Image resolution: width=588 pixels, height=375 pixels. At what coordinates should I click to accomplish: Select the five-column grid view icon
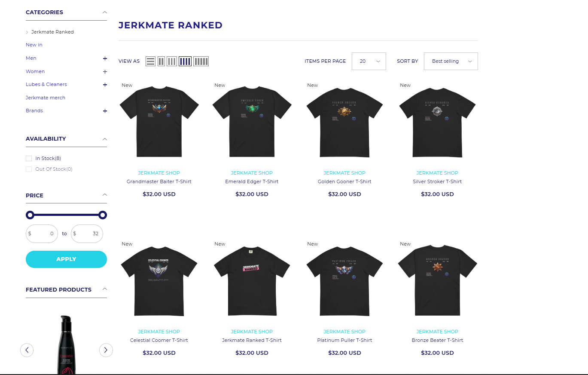point(201,61)
